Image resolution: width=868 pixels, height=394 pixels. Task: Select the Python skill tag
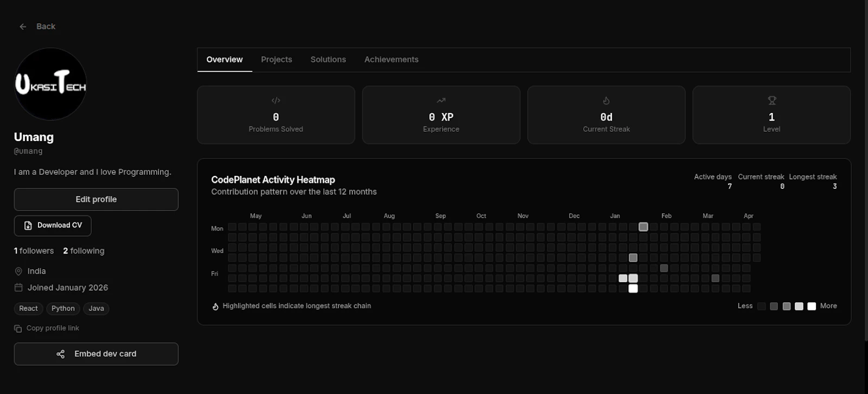click(63, 308)
